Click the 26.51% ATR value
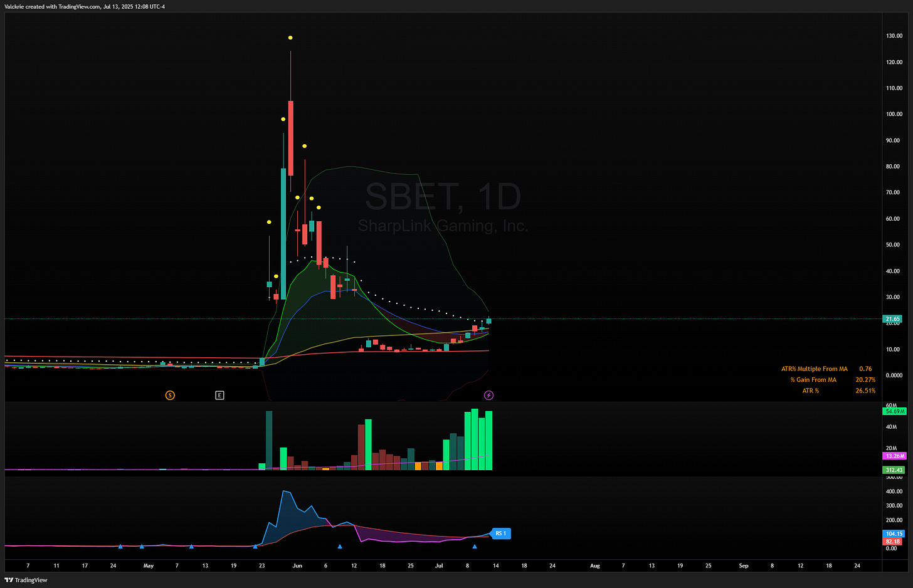The height and width of the screenshot is (588, 913). [x=865, y=391]
